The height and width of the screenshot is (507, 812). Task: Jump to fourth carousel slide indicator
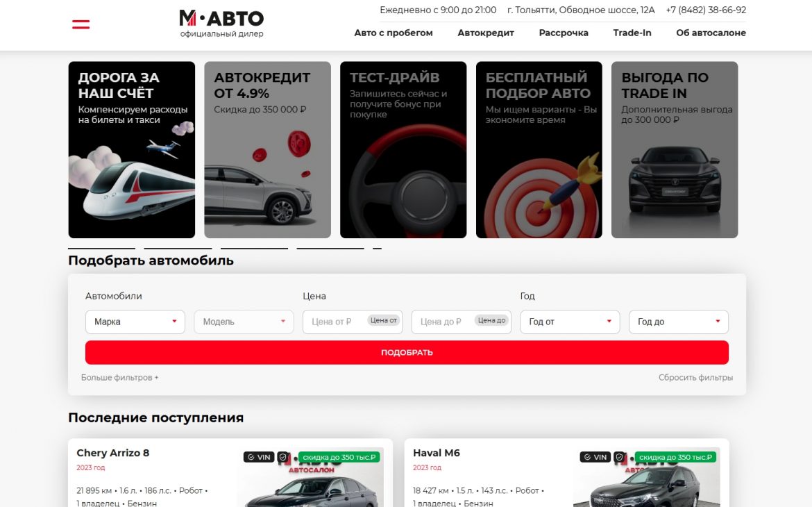tap(330, 249)
